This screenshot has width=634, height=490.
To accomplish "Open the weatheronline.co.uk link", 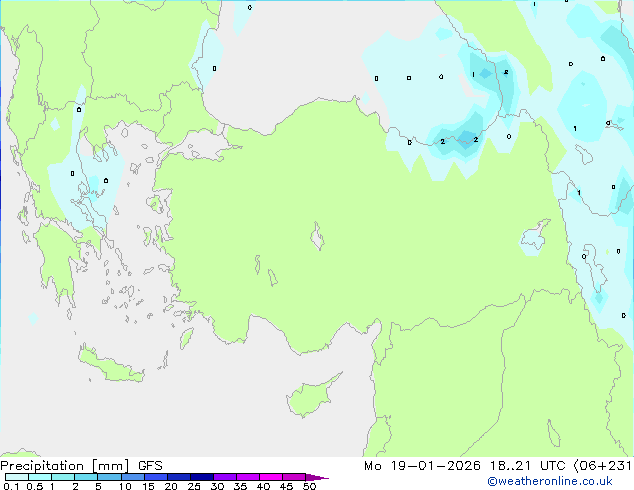I will tap(550, 481).
